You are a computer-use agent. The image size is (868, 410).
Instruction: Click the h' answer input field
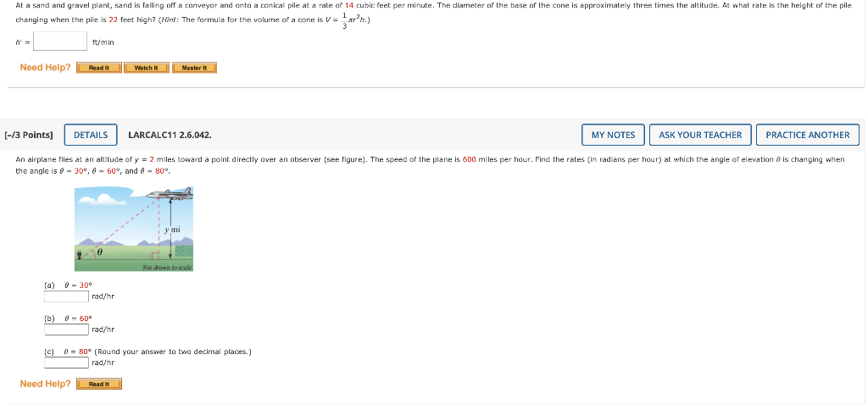(x=60, y=42)
